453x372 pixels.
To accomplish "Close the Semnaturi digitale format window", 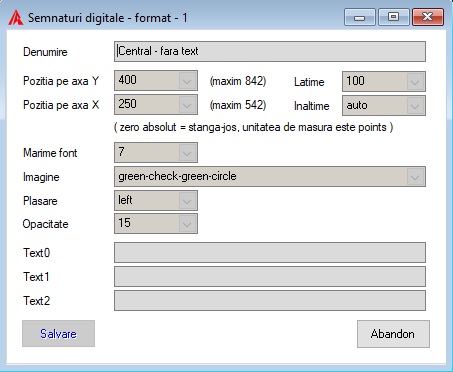I will [x=428, y=17].
